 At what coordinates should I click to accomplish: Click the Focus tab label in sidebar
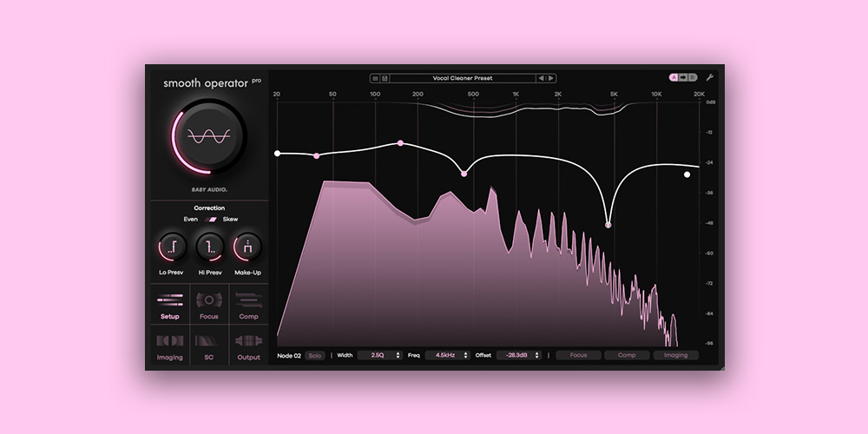208,317
